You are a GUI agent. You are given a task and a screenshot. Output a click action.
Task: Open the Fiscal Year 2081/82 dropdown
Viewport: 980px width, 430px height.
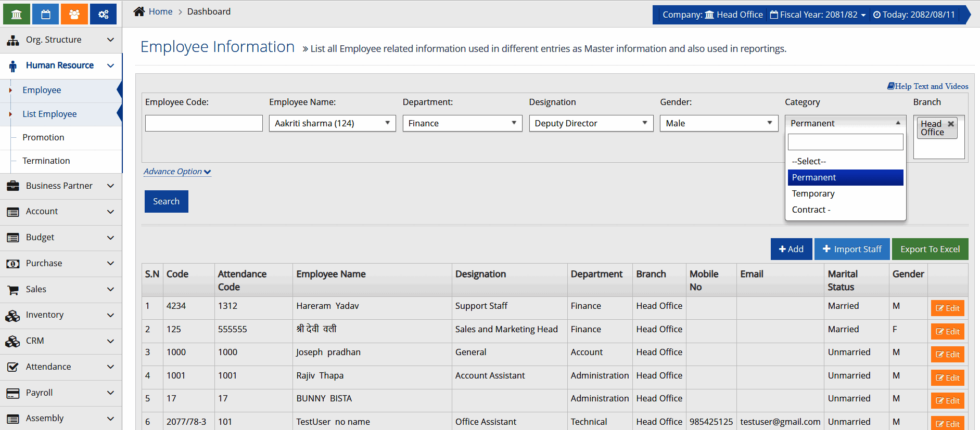[818, 15]
